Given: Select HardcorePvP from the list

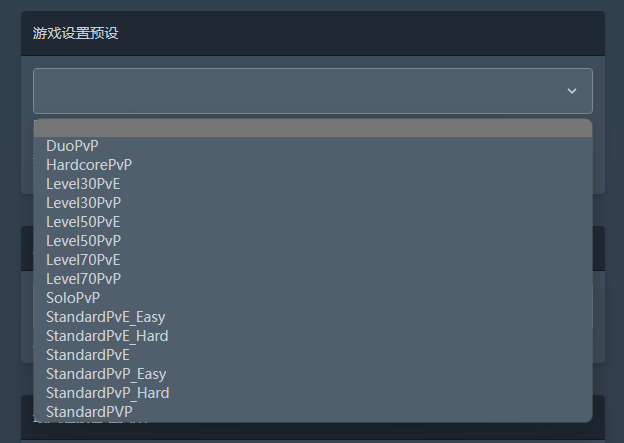Looking at the screenshot, I should pyautogui.click(x=313, y=165).
